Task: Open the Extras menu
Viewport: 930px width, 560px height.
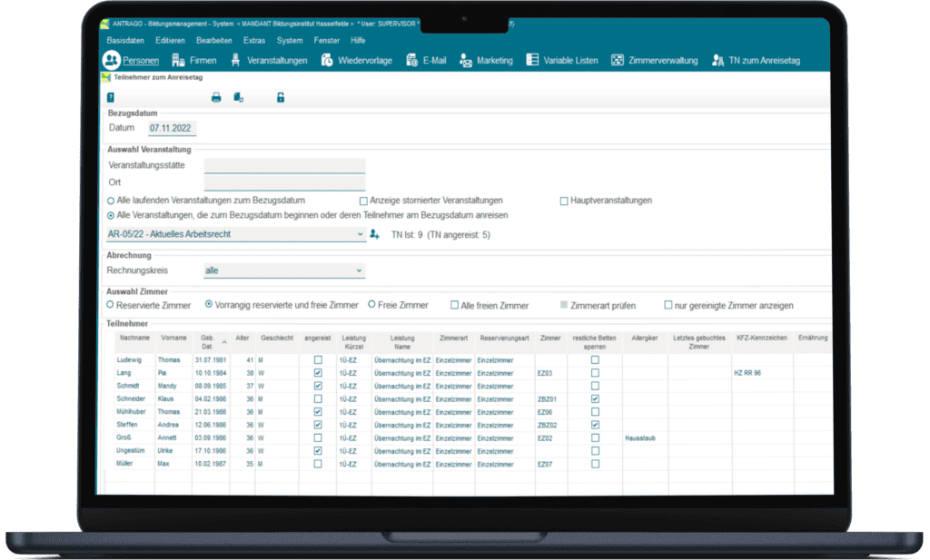Action: (254, 40)
